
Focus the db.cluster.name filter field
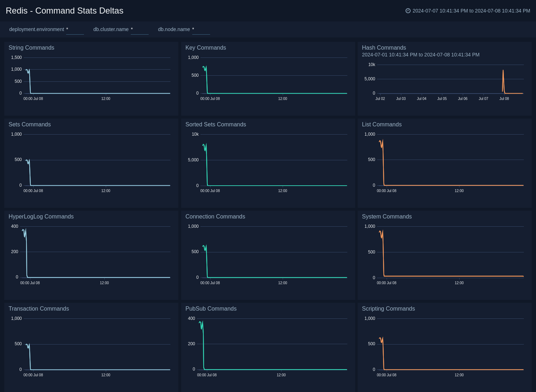[140, 30]
